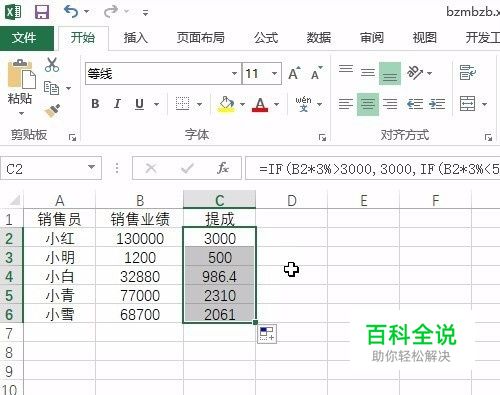This screenshot has height=395, width=500.
Task: Open the Undo history dropdown arrow
Action: point(86,12)
